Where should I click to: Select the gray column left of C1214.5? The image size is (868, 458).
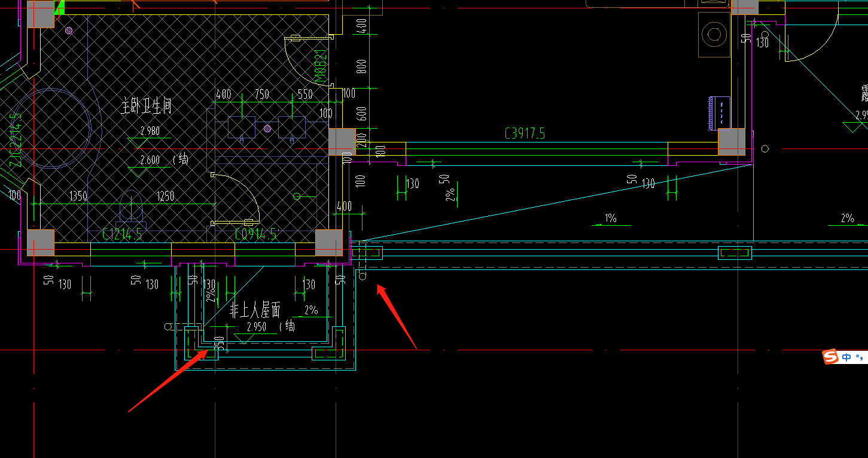pos(41,242)
